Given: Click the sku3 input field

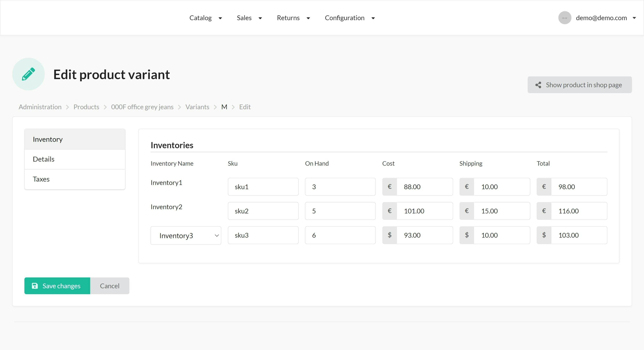Looking at the screenshot, I should [x=263, y=235].
